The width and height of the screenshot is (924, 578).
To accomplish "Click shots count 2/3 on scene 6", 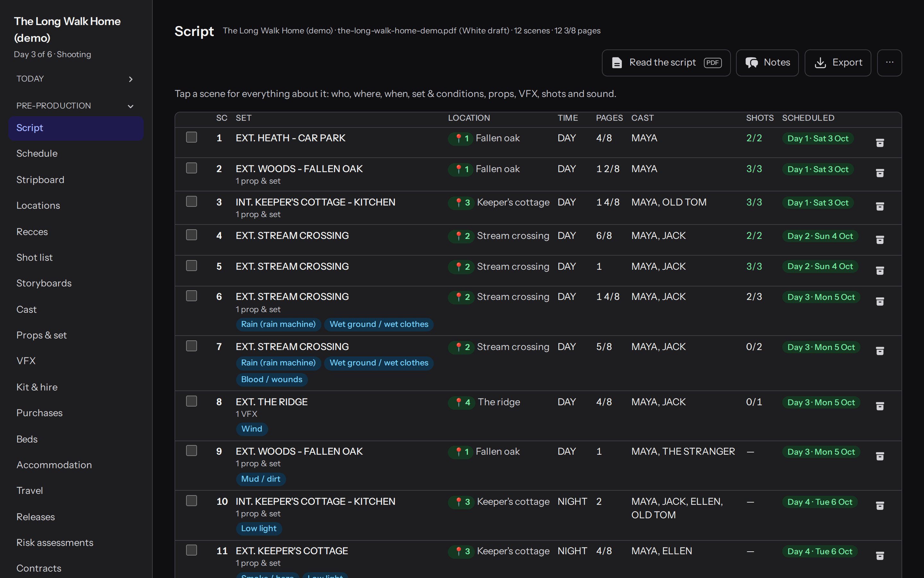I will [x=754, y=297].
